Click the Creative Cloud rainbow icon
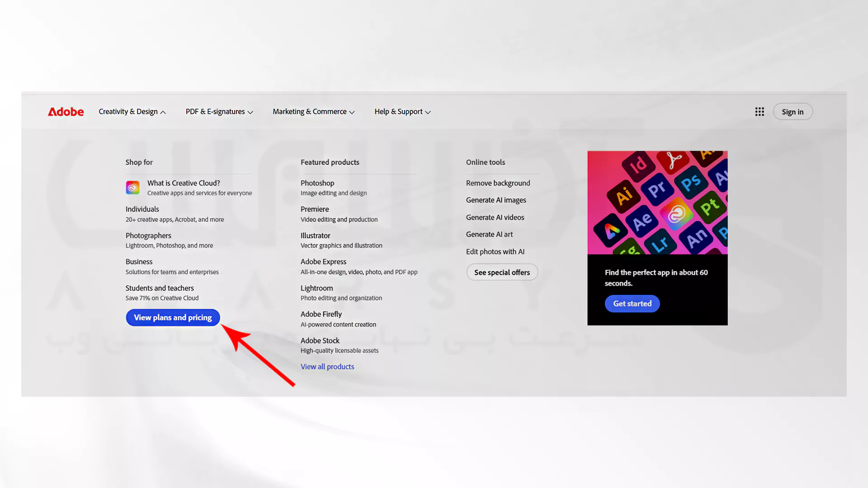 coord(132,188)
